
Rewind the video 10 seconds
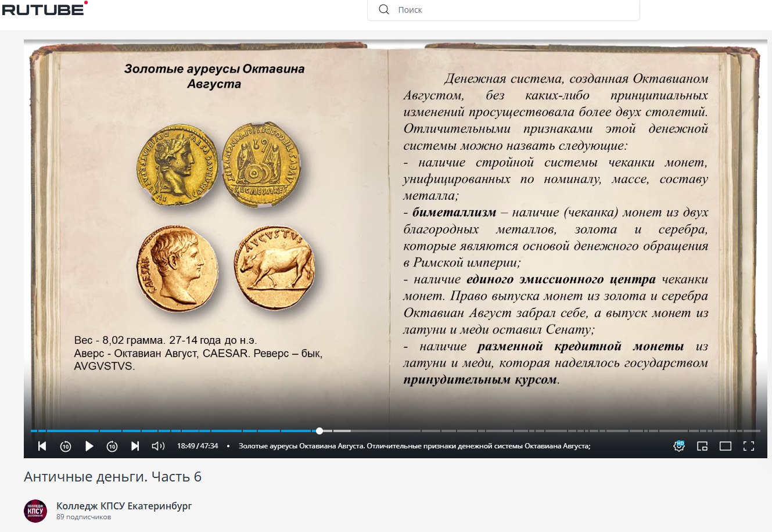(66, 446)
